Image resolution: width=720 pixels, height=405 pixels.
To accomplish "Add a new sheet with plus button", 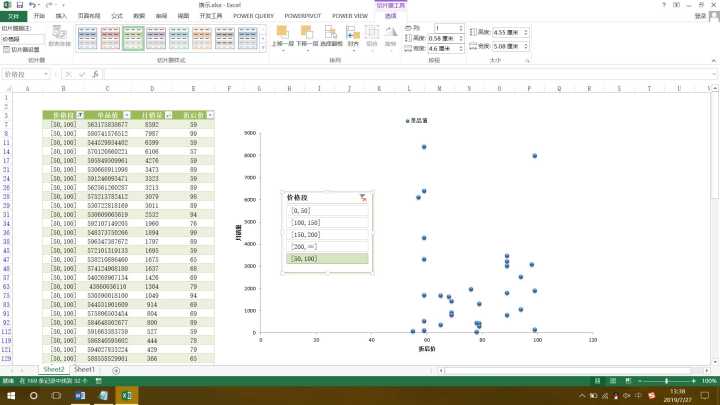I will 116,370.
